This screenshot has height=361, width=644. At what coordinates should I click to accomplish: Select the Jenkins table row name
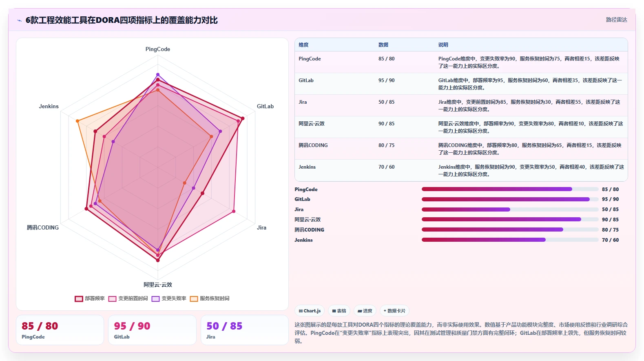coord(307,167)
